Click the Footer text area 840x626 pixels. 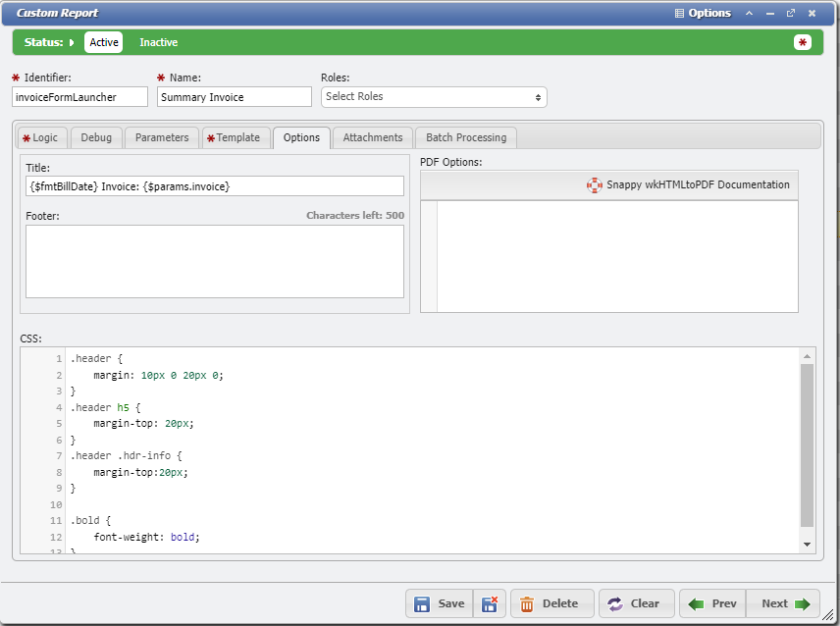coord(215,261)
